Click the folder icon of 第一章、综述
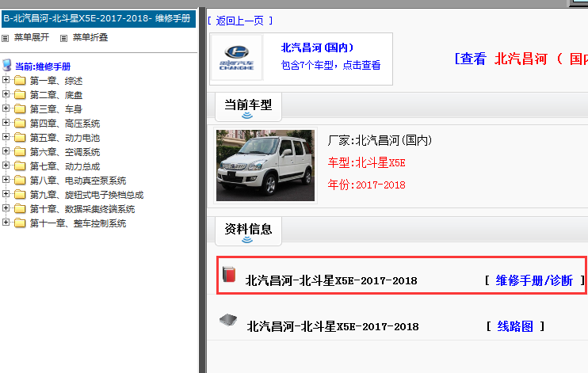This screenshot has width=588, height=373. 20,81
